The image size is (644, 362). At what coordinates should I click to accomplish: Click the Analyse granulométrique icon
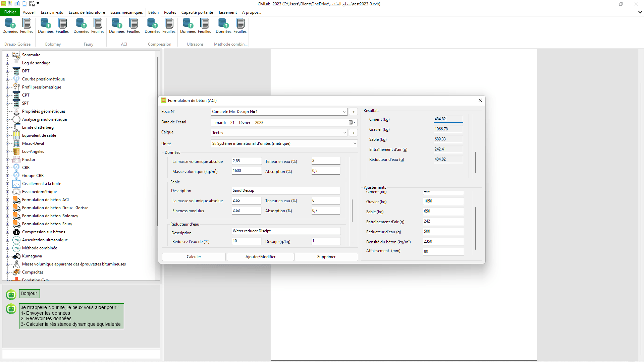pyautogui.click(x=16, y=119)
